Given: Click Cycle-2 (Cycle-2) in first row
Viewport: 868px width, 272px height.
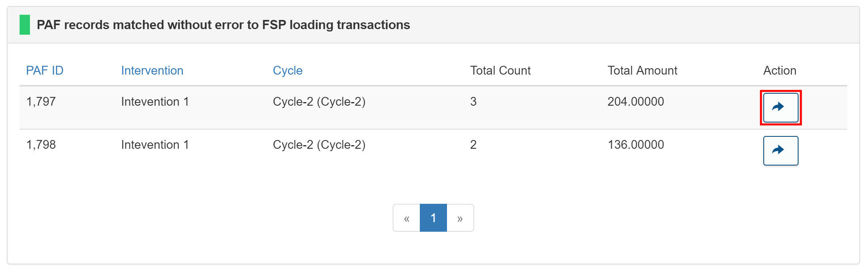Looking at the screenshot, I should 319,102.
